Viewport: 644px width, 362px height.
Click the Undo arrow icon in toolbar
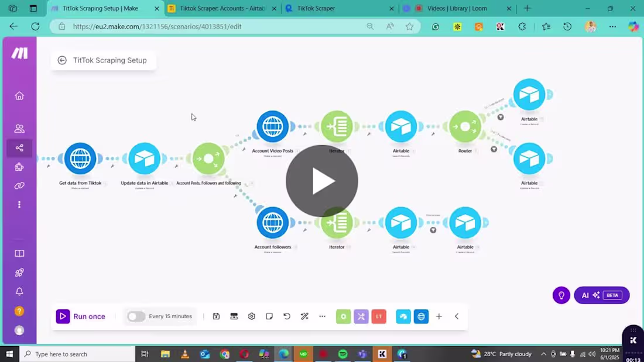(x=287, y=316)
